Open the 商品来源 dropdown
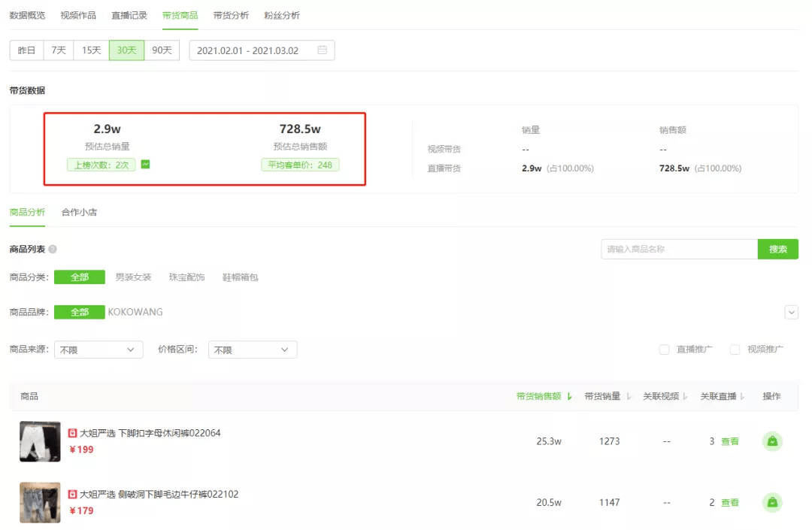 (x=98, y=350)
